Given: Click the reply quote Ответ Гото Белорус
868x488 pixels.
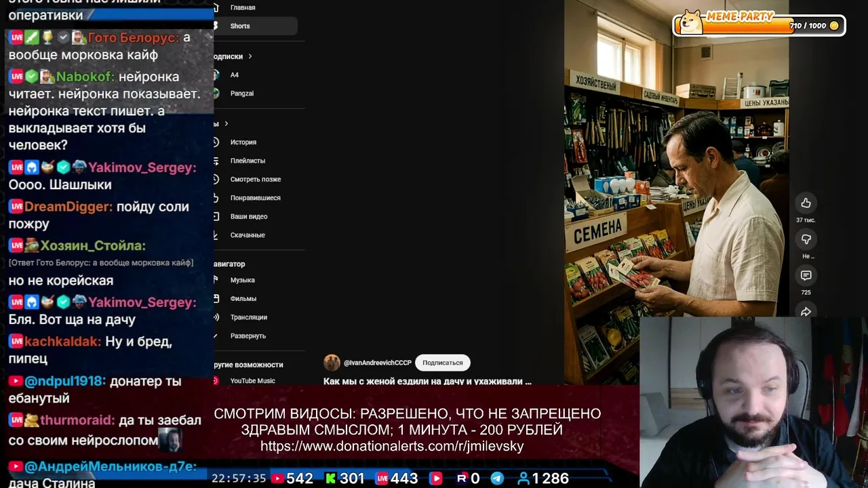Looking at the screenshot, I should tap(101, 263).
